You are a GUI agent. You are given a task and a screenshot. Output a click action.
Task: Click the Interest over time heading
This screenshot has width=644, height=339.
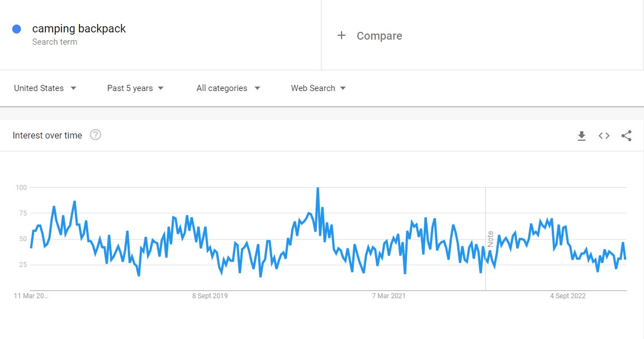pos(48,135)
